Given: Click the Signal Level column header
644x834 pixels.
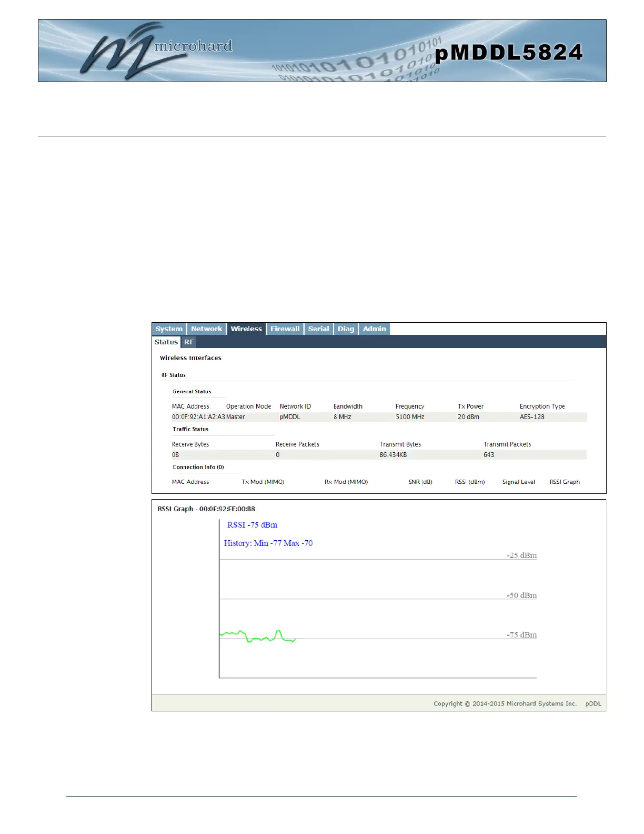Looking at the screenshot, I should point(518,482).
